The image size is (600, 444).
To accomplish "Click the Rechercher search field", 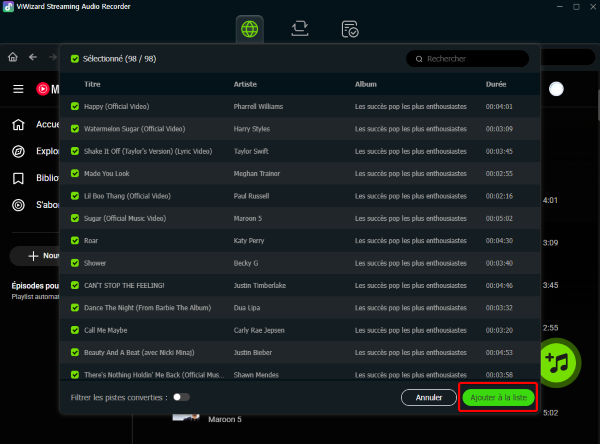I will 467,59.
